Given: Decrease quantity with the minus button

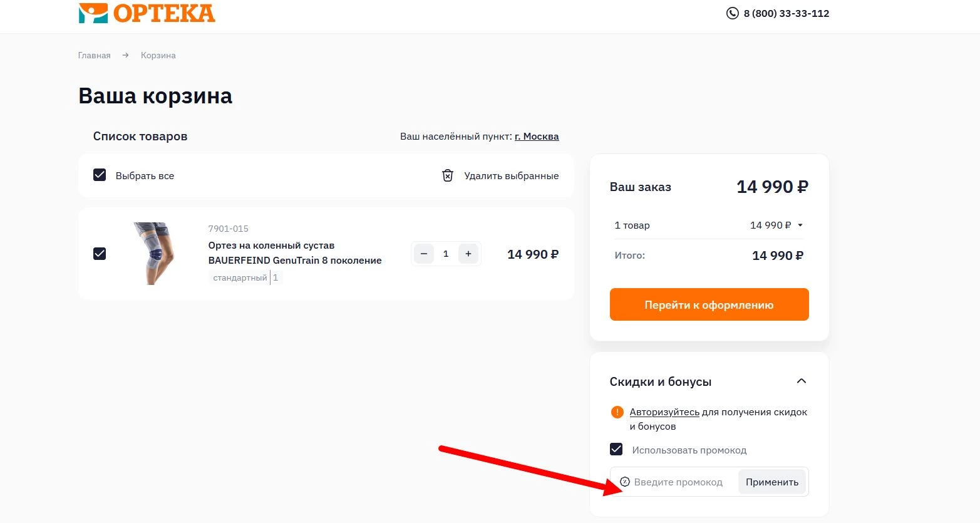Looking at the screenshot, I should click(424, 254).
